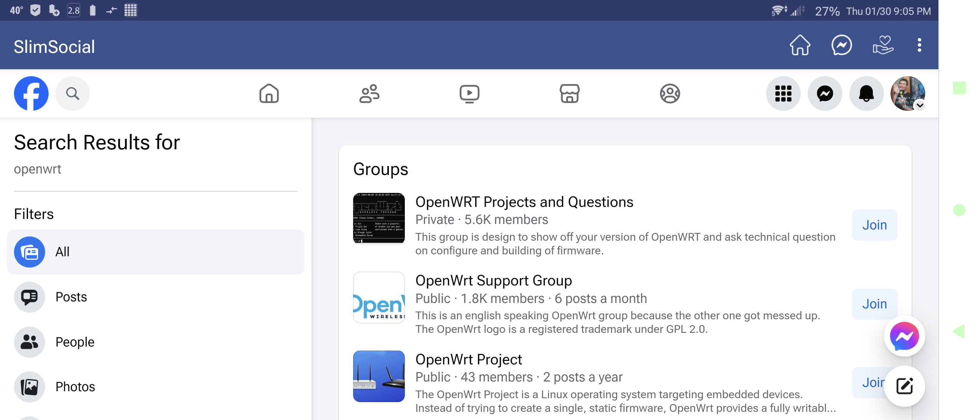This screenshot has height=420, width=980.
Task: Click the Photos filter icon
Action: click(30, 387)
